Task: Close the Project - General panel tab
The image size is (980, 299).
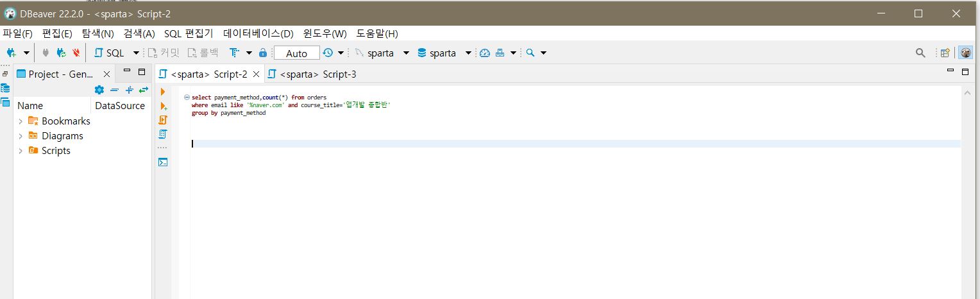Action: [x=107, y=74]
